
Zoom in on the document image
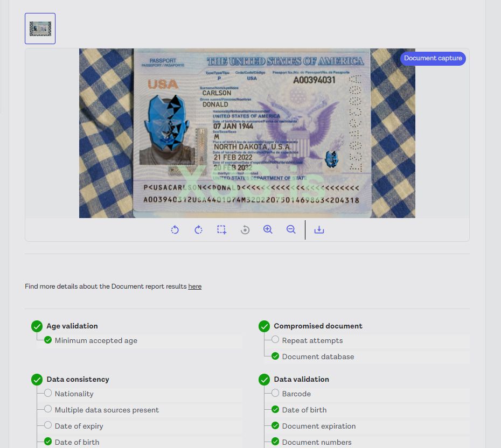point(268,229)
